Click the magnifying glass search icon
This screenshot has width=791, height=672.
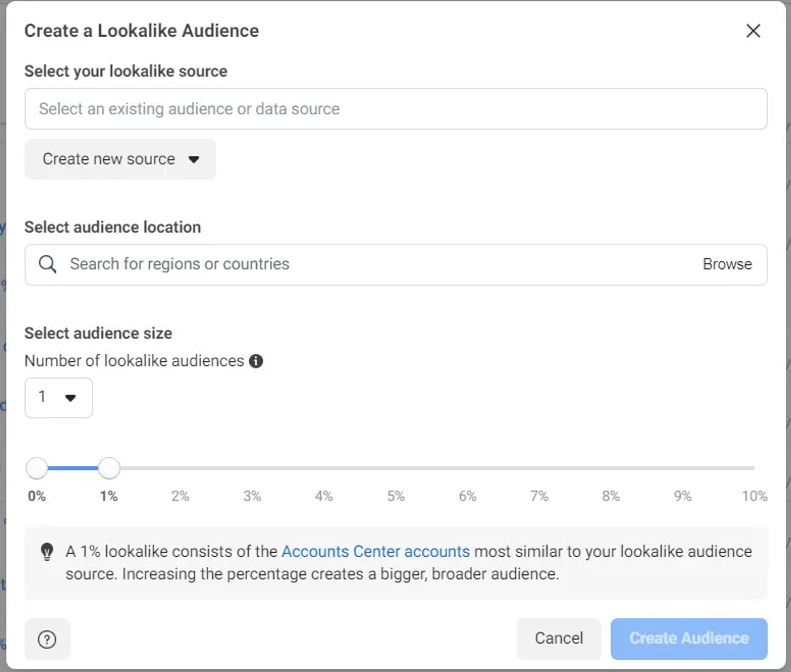[48, 264]
